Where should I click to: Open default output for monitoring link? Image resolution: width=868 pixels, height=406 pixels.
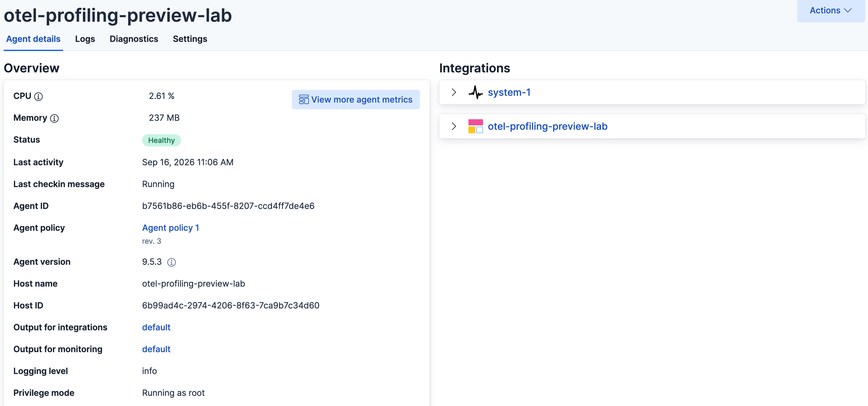coord(156,349)
